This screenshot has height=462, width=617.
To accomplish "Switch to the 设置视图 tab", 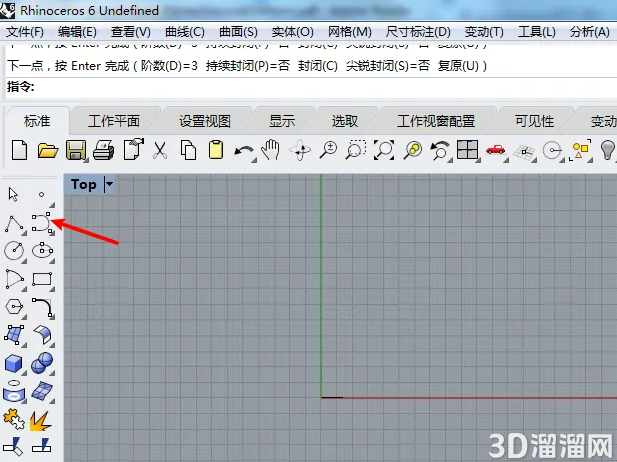I will [205, 121].
